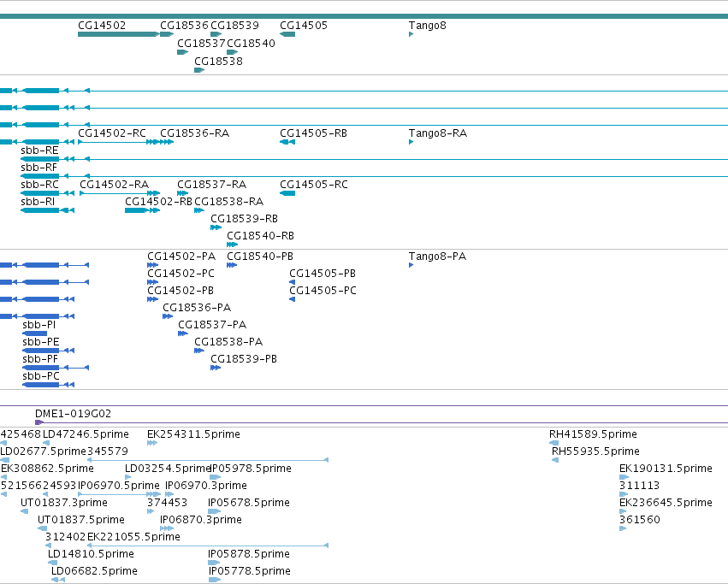Screen dimensions: 728x584
Task: Select the CG18537-PA protein label
Action: click(212, 325)
